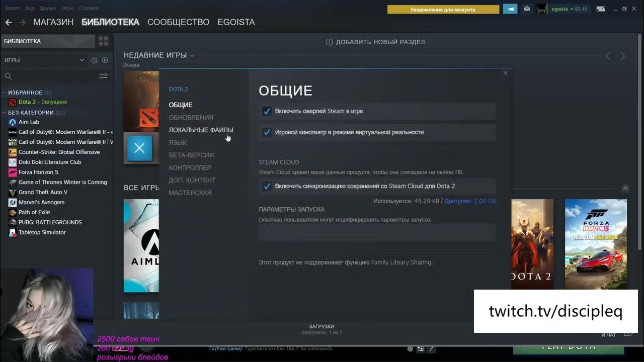Toggle VR desktop game theatre checkbox
Image resolution: width=644 pixels, height=362 pixels.
click(x=267, y=132)
